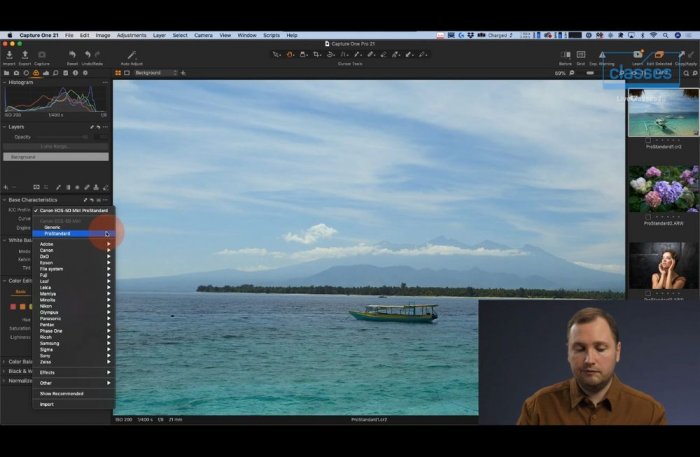
Task: Collapse the Histogram panel
Action: pos(4,82)
